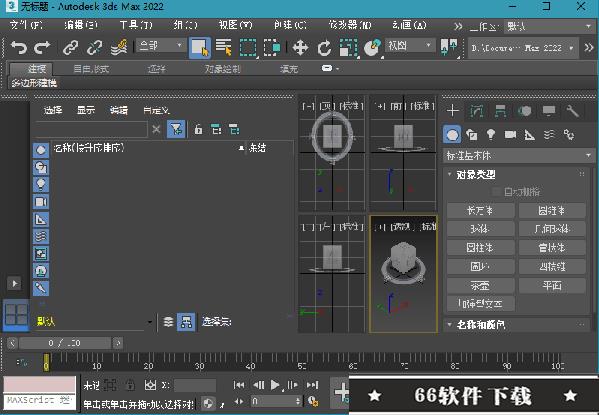Open the Hierarchy command panel tab
Image resolution: width=599 pixels, height=415 pixels.
tap(500, 111)
